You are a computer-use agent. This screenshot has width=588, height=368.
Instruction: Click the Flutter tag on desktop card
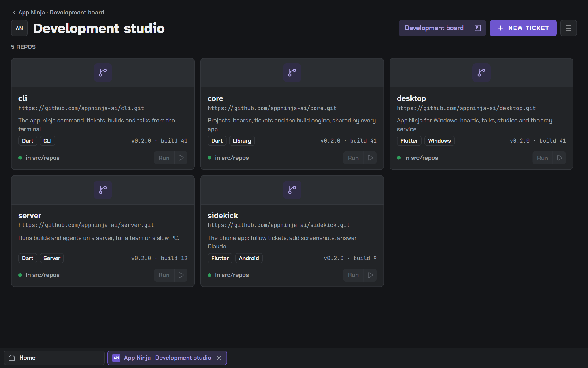[x=409, y=141]
